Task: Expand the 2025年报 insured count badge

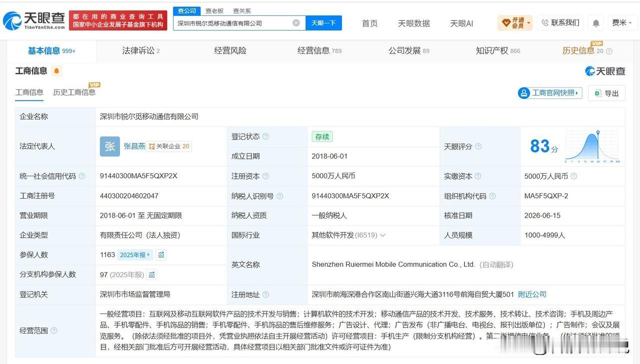Action: [x=134, y=255]
